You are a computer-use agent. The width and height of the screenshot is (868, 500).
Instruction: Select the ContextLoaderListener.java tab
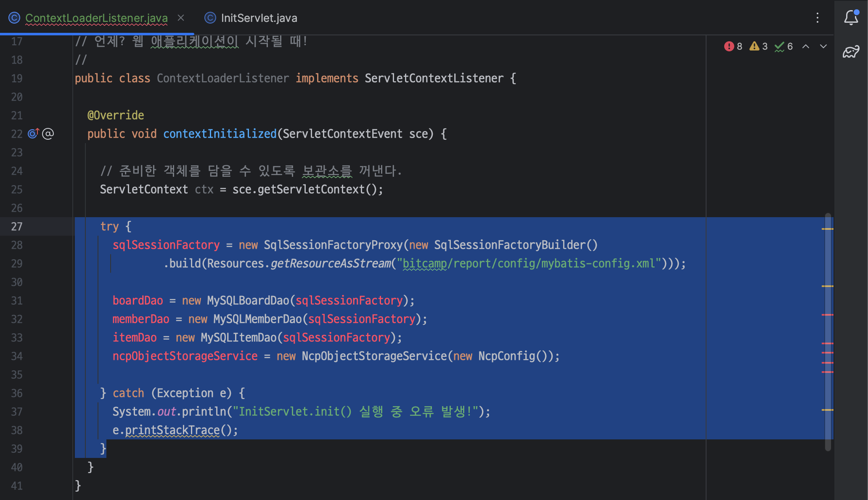(96, 18)
